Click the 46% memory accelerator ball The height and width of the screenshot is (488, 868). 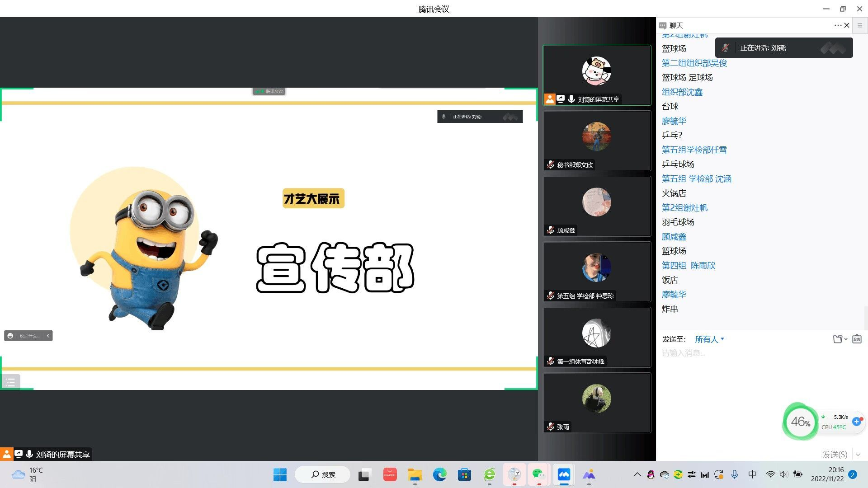[800, 422]
